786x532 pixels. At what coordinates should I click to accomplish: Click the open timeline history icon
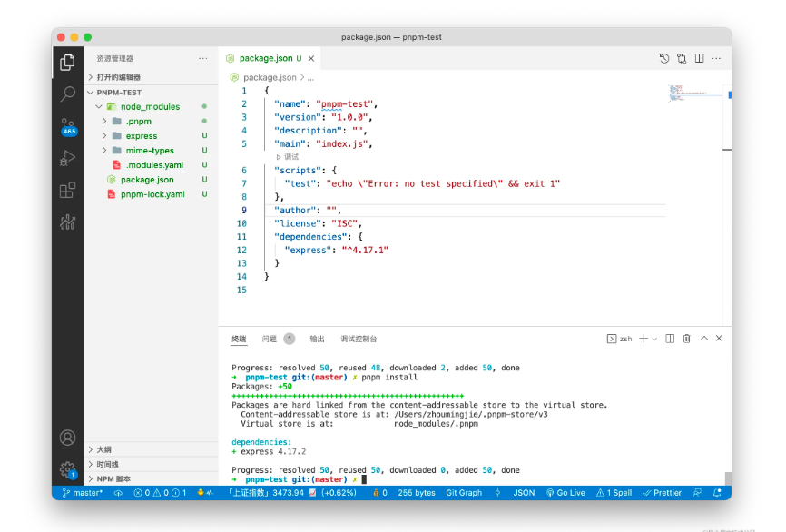pyautogui.click(x=664, y=59)
